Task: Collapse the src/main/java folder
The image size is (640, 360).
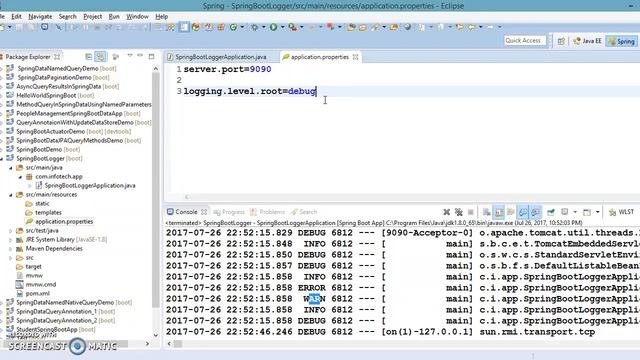Action: tap(11, 168)
